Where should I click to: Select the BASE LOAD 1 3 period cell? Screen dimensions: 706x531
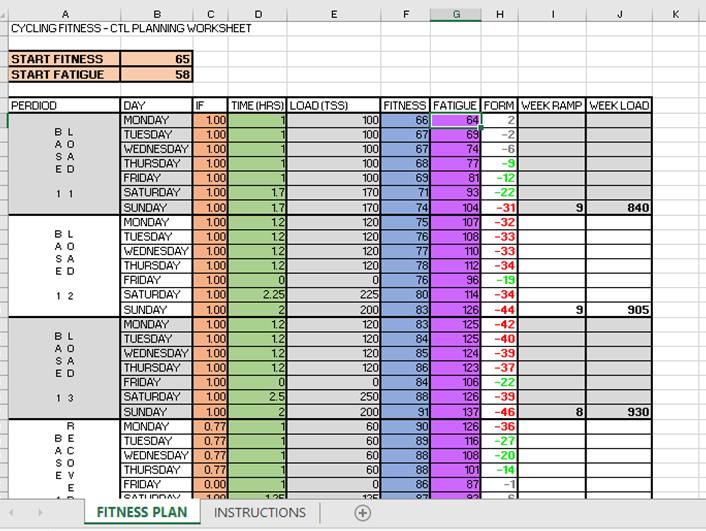click(x=64, y=368)
